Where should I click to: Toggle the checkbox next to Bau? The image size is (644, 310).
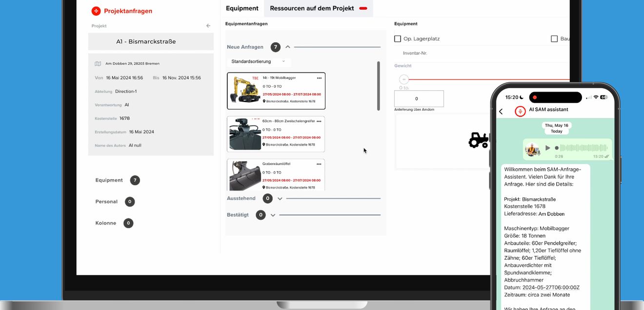[x=554, y=39]
